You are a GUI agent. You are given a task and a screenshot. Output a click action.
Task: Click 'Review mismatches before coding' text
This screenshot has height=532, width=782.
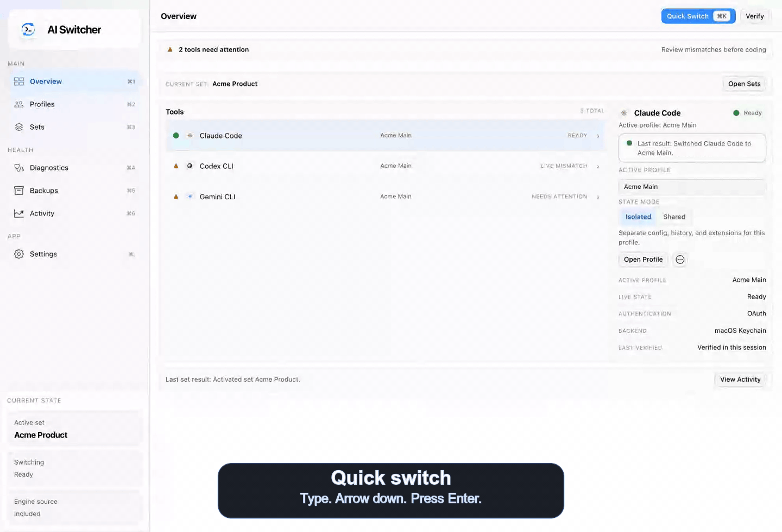pyautogui.click(x=714, y=49)
